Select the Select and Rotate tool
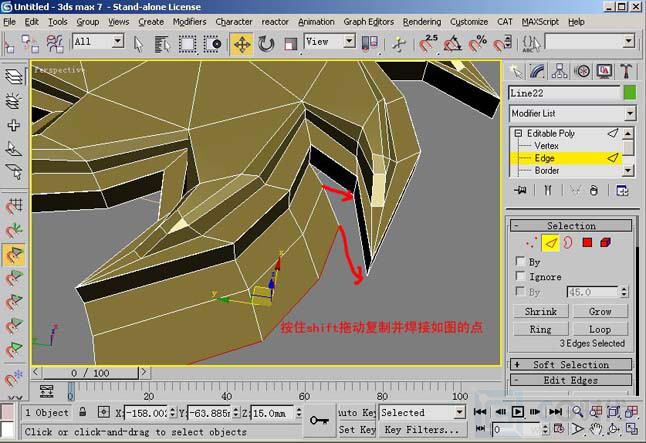Image resolution: width=646 pixels, height=443 pixels. [266, 44]
